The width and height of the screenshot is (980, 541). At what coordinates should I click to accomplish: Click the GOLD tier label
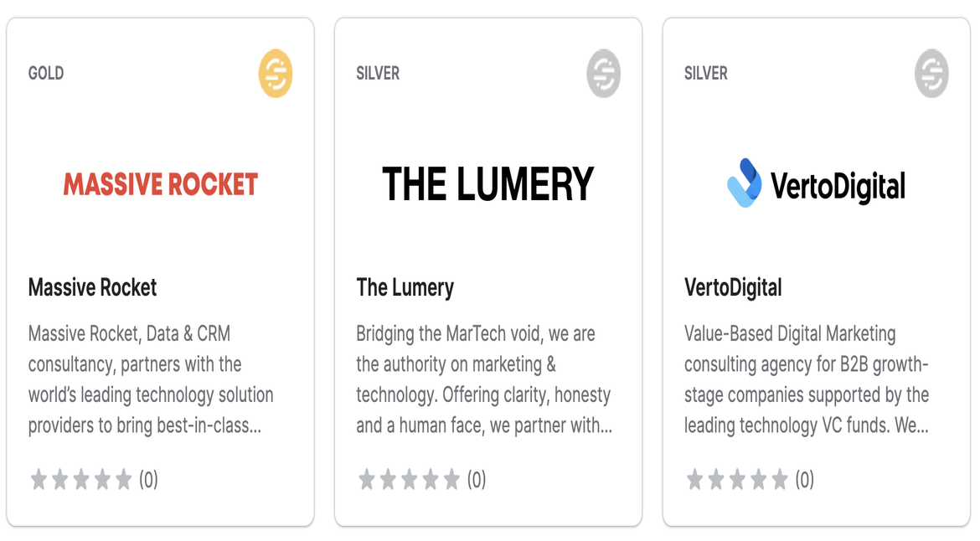pyautogui.click(x=46, y=73)
